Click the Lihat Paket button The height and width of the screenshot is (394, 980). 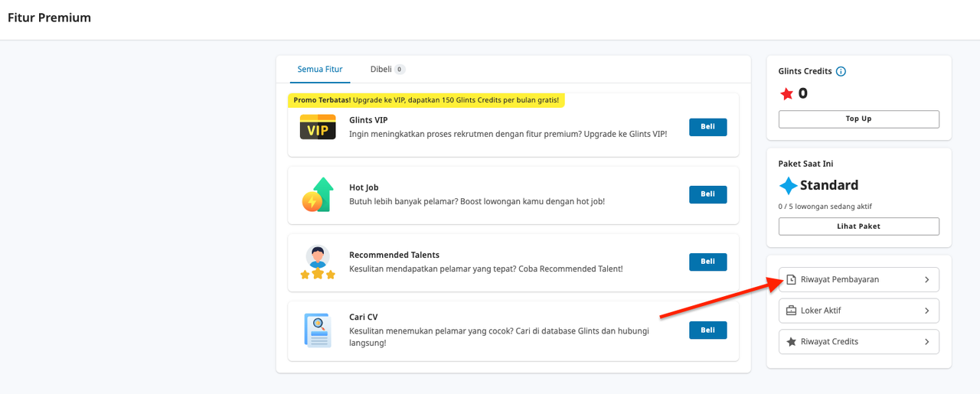pos(858,226)
